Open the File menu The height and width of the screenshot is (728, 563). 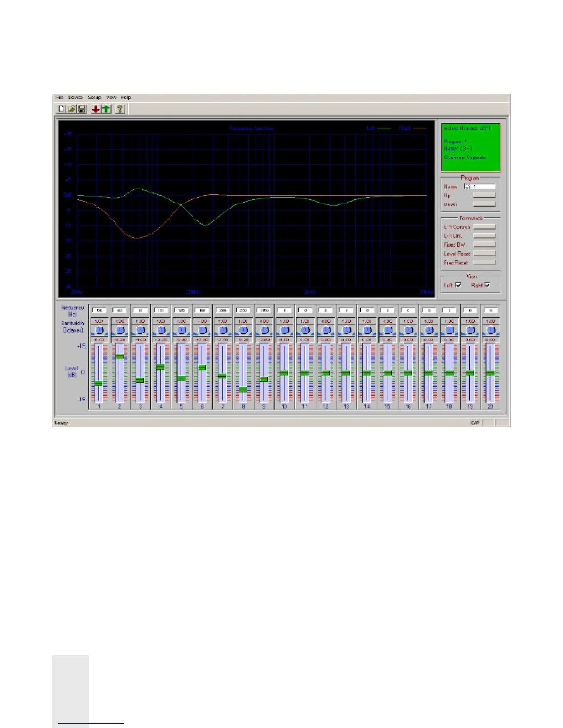[59, 97]
